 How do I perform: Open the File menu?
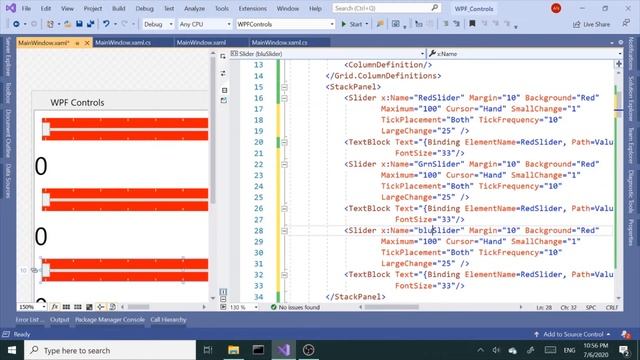pos(26,8)
